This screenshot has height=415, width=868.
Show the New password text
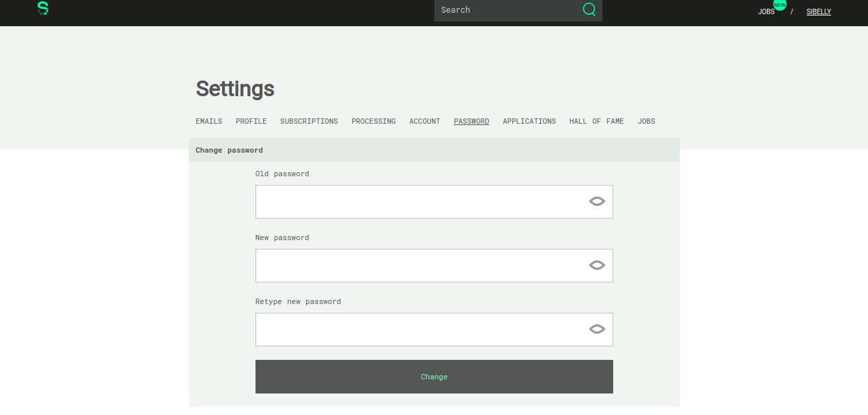pos(597,265)
